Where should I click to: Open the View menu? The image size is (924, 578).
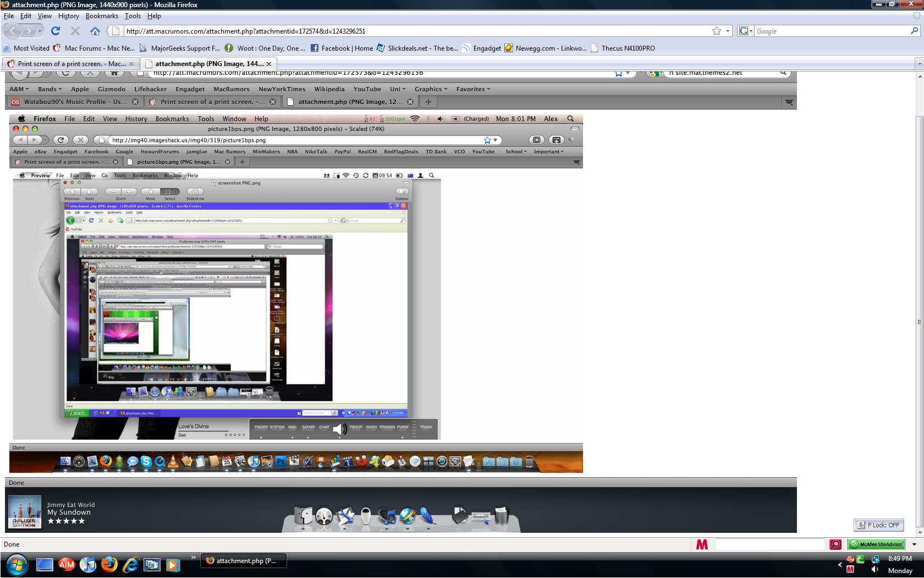(x=45, y=16)
